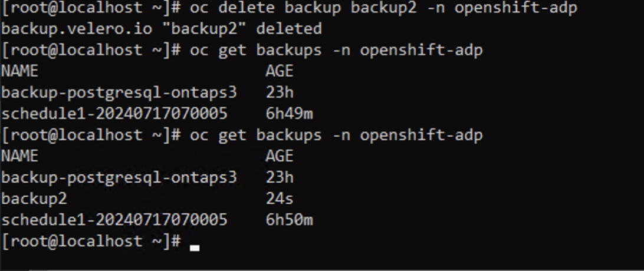
Task: Click the second AGE column header
Action: tap(280, 156)
